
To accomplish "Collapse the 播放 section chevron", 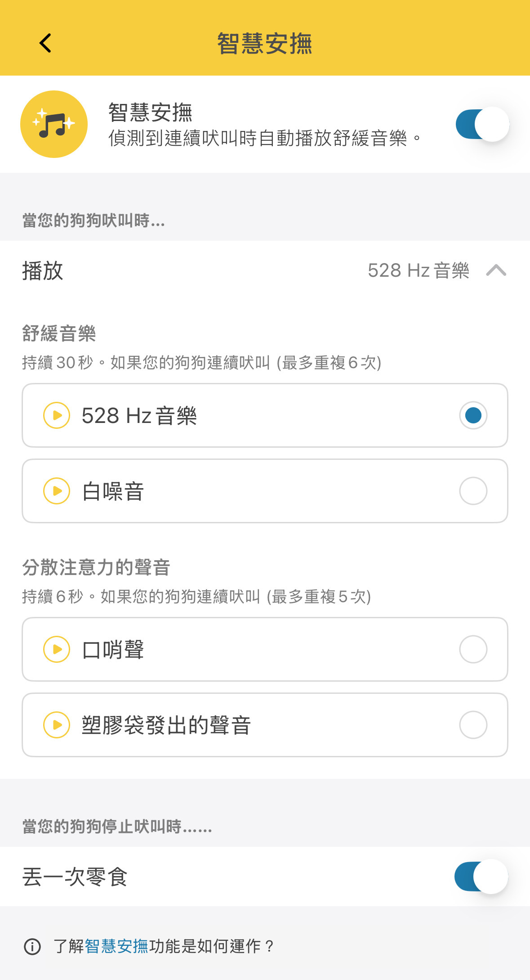I will pyautogui.click(x=496, y=270).
